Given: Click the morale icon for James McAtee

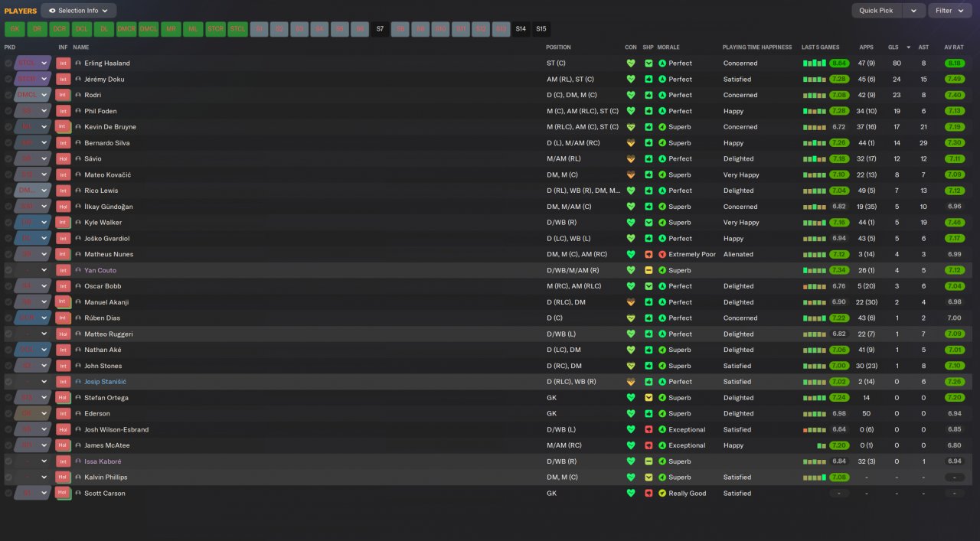Looking at the screenshot, I should pyautogui.click(x=662, y=445).
